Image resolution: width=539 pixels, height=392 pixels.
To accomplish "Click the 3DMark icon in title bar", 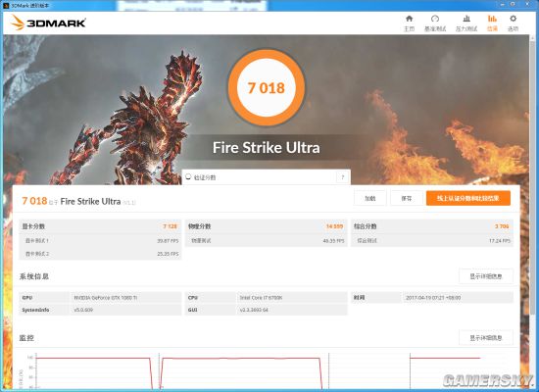I will [6, 5].
